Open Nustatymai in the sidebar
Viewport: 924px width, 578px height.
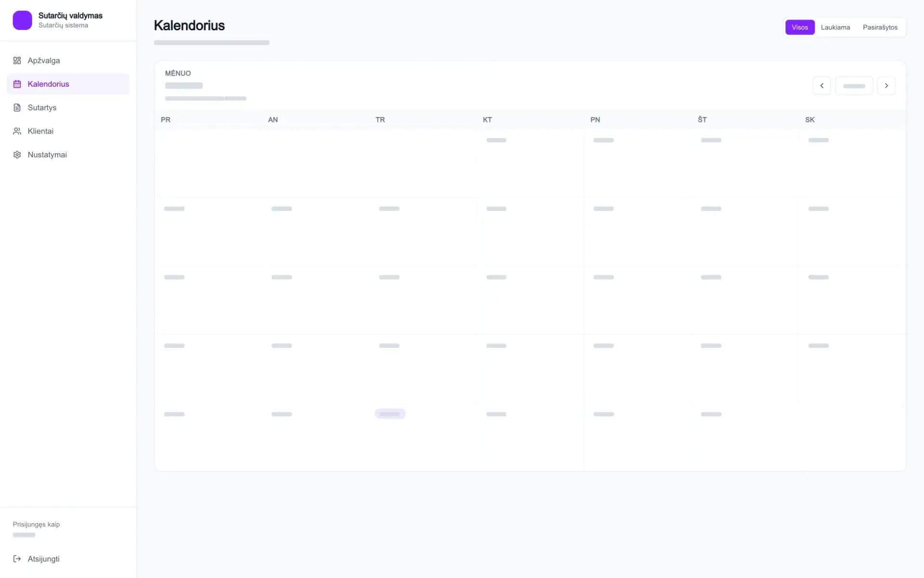68,155
